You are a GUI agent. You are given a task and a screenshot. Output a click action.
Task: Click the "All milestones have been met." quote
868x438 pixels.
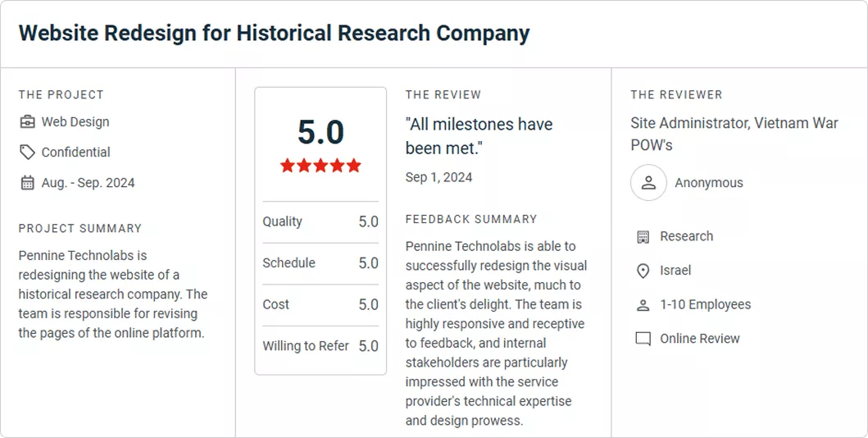click(x=479, y=135)
